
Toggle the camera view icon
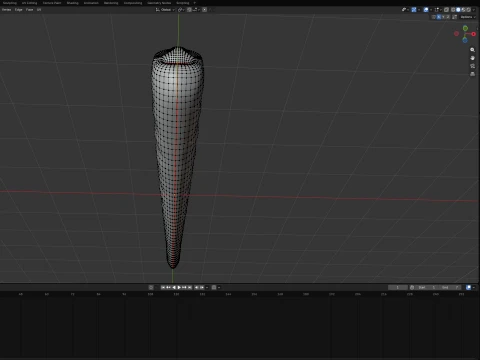click(472, 66)
